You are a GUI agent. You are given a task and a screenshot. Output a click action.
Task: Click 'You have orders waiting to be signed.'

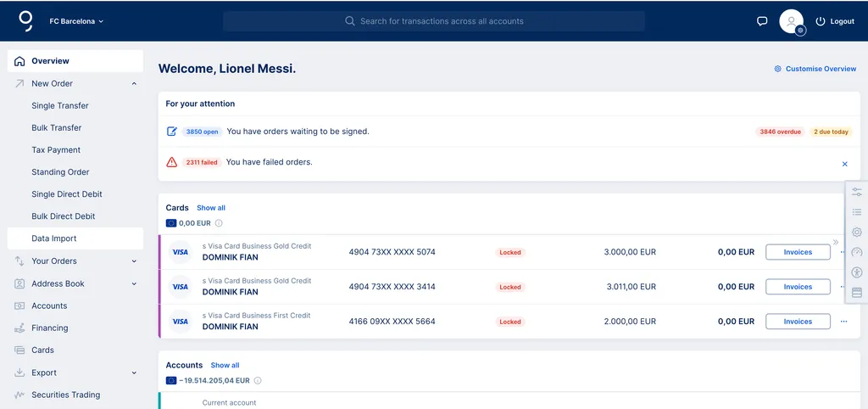pyautogui.click(x=298, y=132)
